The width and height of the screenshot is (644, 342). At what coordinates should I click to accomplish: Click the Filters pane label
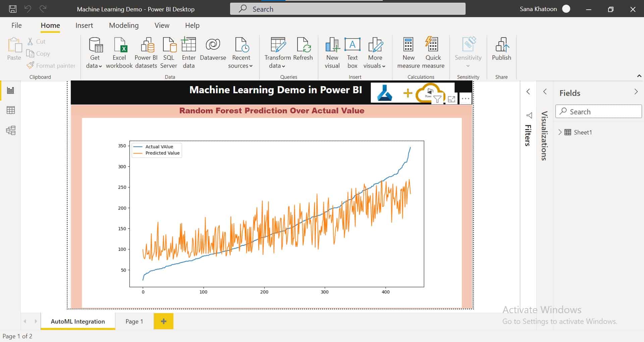(x=528, y=135)
